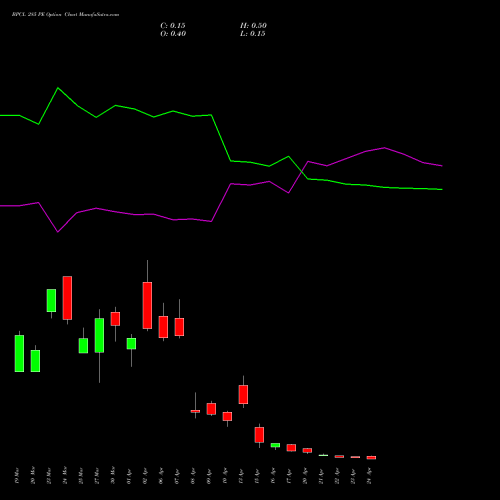Click the close value 'C: 0.15'
The width and height of the screenshot is (500, 500).
pos(173,26)
